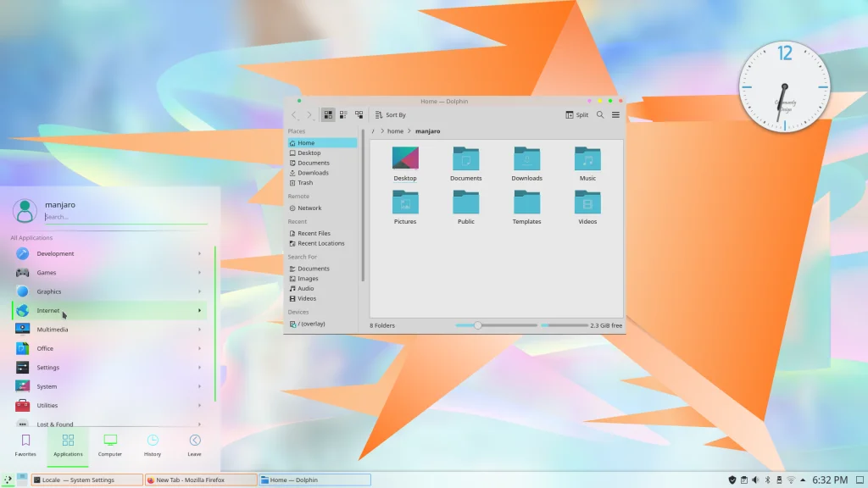This screenshot has width=868, height=488.
Task: Click the free disk space bar
Action: coord(564,325)
